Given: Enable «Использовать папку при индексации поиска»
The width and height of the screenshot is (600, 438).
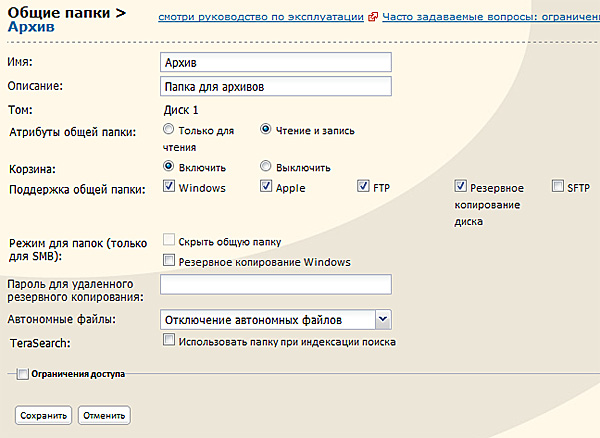Looking at the screenshot, I should coord(168,342).
